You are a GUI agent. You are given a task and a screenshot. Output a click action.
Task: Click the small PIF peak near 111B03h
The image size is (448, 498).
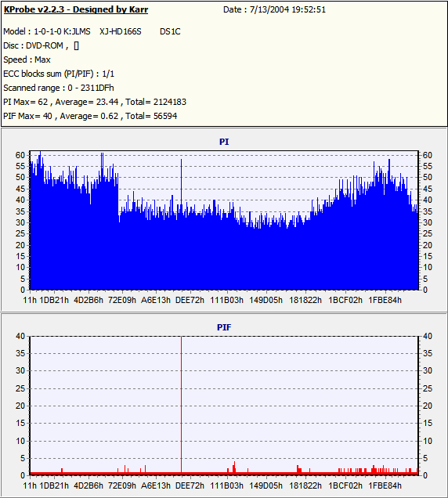tap(234, 467)
